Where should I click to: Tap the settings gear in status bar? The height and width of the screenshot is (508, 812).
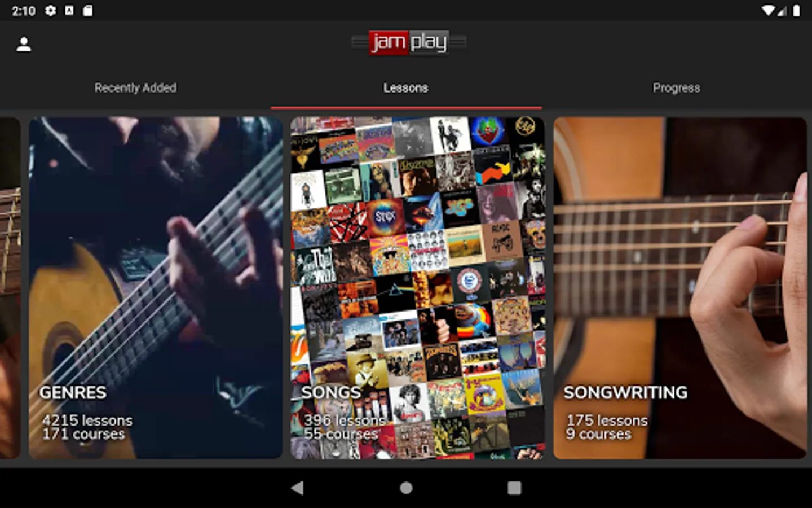pyautogui.click(x=51, y=10)
